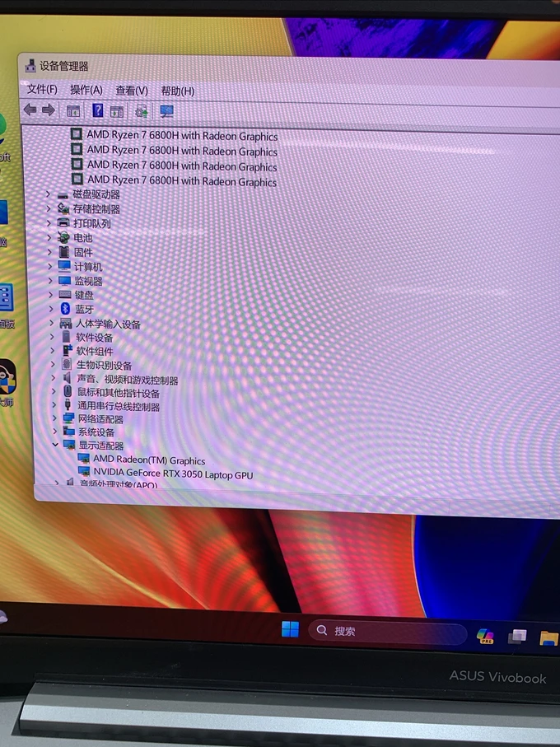
Task: Open the 帮助(H) menu
Action: pyautogui.click(x=178, y=91)
